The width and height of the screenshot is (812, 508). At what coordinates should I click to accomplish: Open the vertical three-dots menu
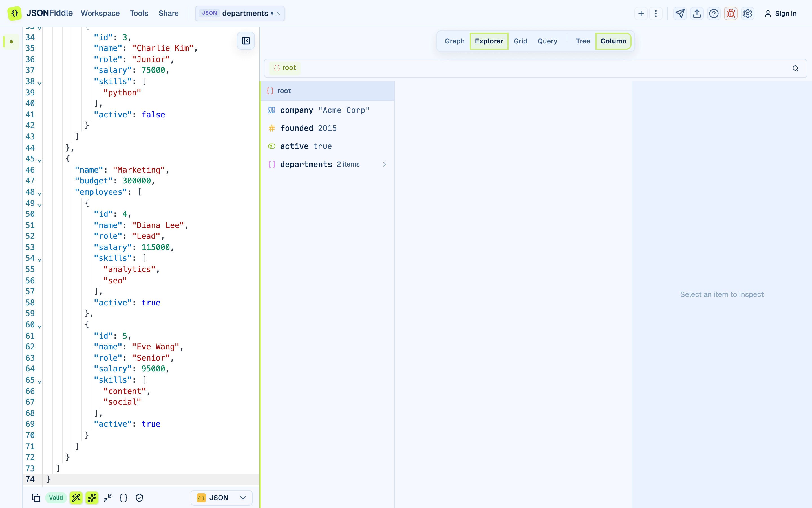(656, 14)
